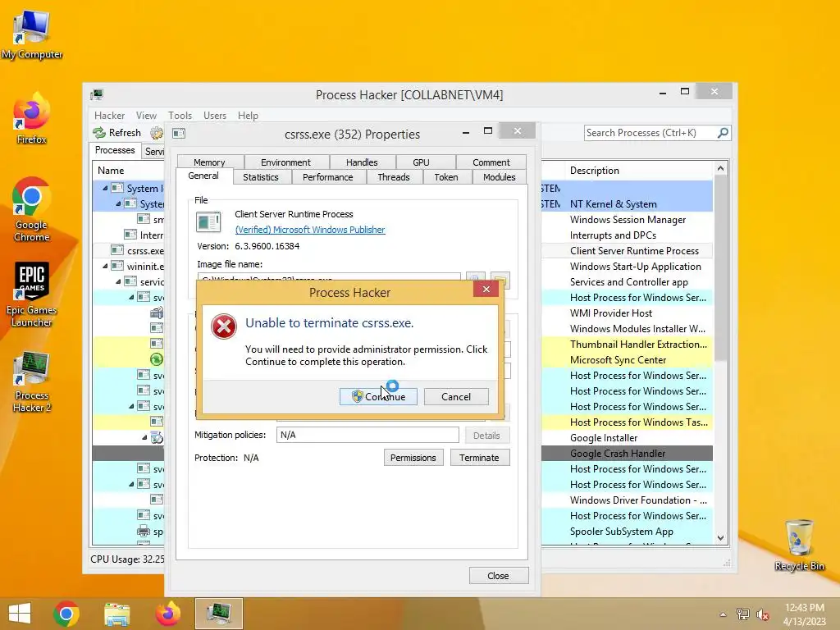
Task: Select the Process Hacker 2 desktop shortcut
Action: [32, 382]
